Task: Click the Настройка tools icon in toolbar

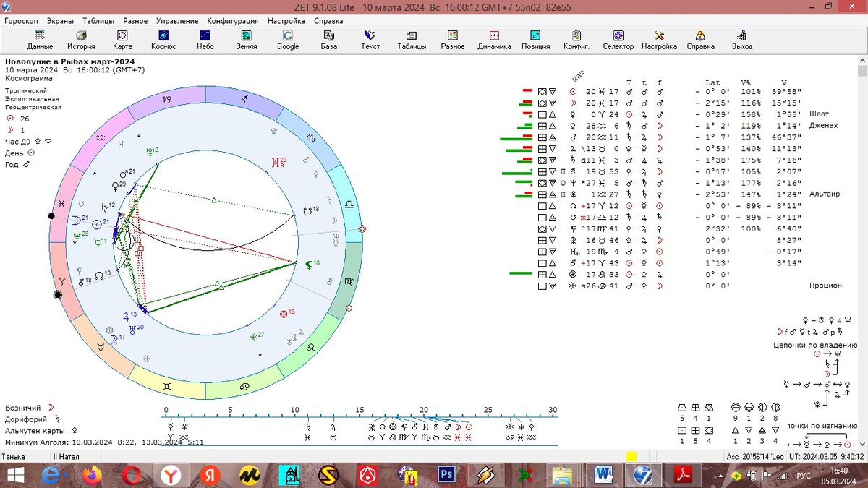Action: tap(659, 40)
